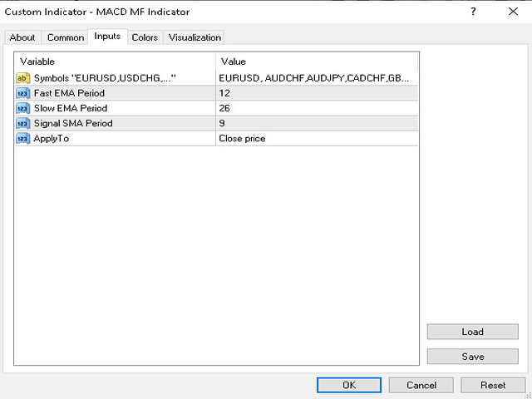The height and width of the screenshot is (399, 532).
Task: Click the integer icon beside Slow EMA Period
Action: (x=22, y=108)
